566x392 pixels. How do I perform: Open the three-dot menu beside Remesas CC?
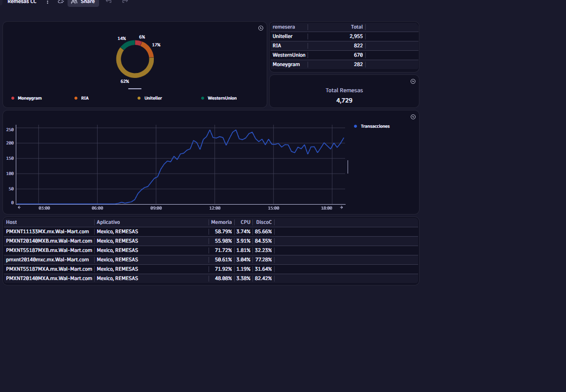48,2
